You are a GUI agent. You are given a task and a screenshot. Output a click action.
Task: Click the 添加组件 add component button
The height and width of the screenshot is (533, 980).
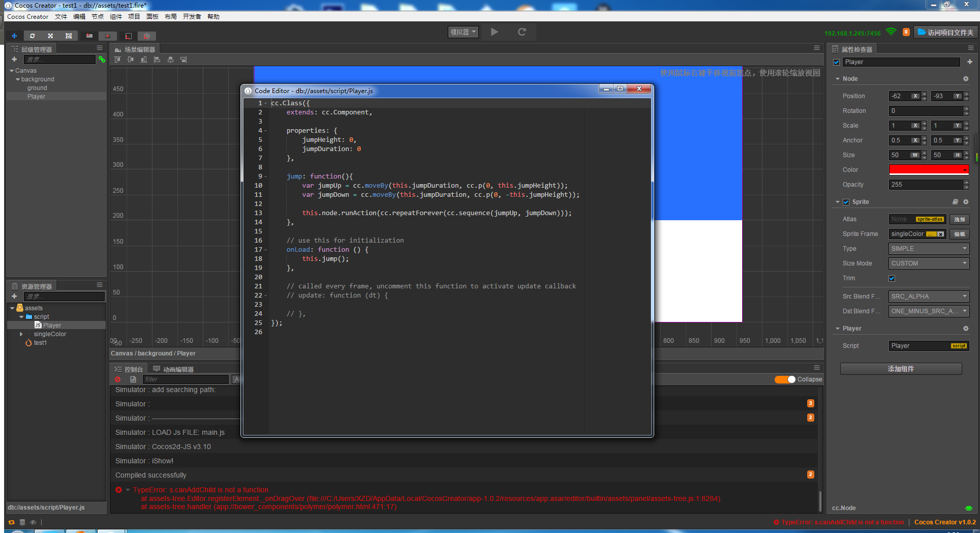[x=901, y=369]
